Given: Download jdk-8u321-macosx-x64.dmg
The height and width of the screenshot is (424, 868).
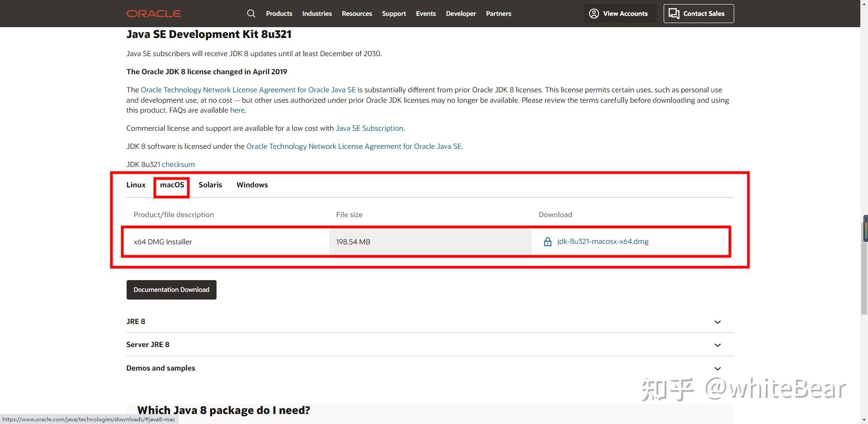Looking at the screenshot, I should (x=603, y=241).
